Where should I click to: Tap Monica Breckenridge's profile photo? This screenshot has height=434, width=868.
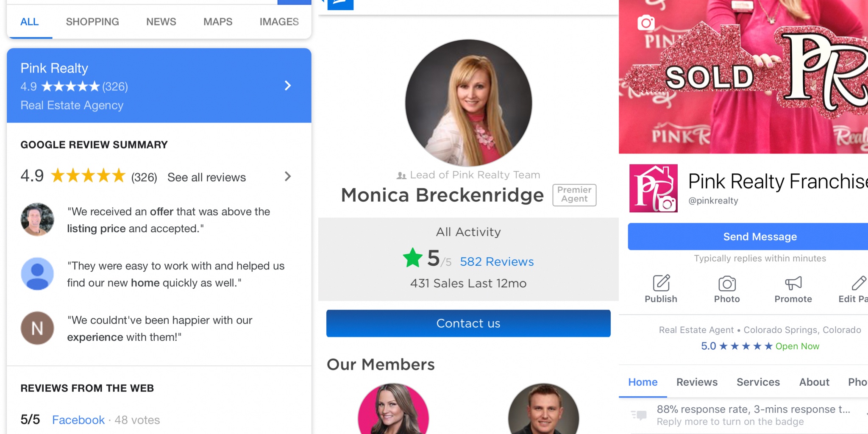point(468,103)
